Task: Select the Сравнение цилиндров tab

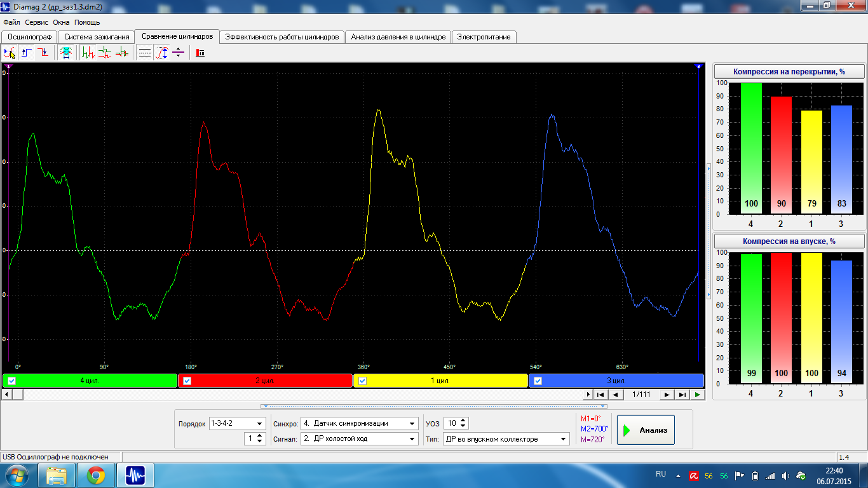Action: click(177, 36)
